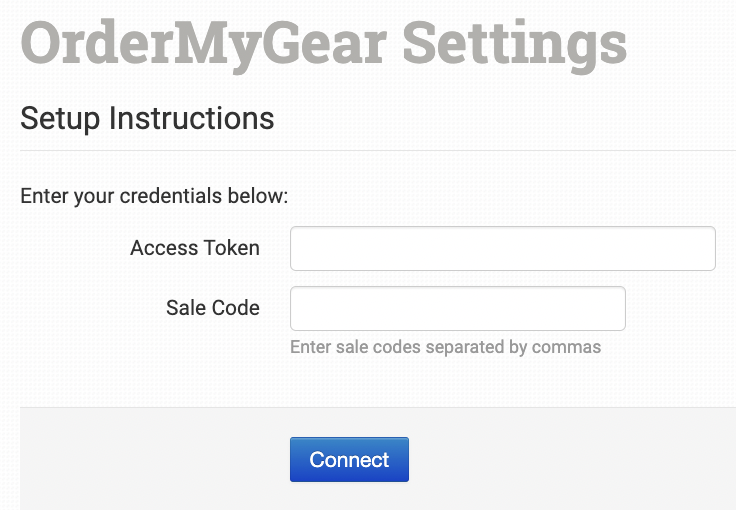Click the Connect button
Viewport: 736px width, 510px height.
click(349, 459)
